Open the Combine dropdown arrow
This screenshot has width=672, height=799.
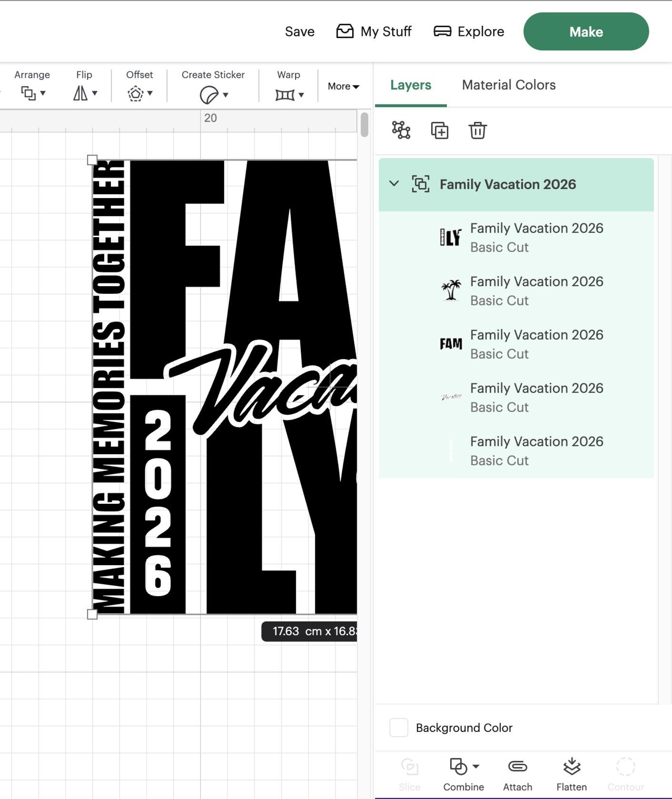[x=476, y=766]
